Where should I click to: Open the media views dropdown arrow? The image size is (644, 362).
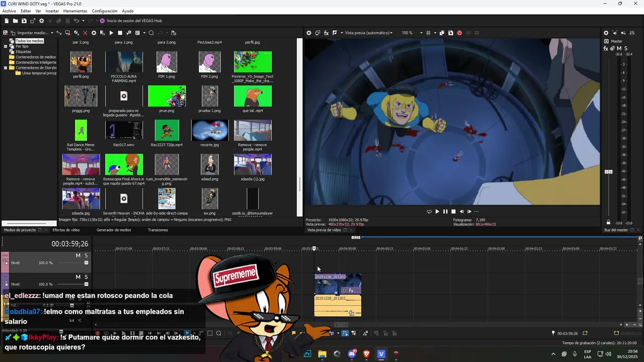[144, 33]
